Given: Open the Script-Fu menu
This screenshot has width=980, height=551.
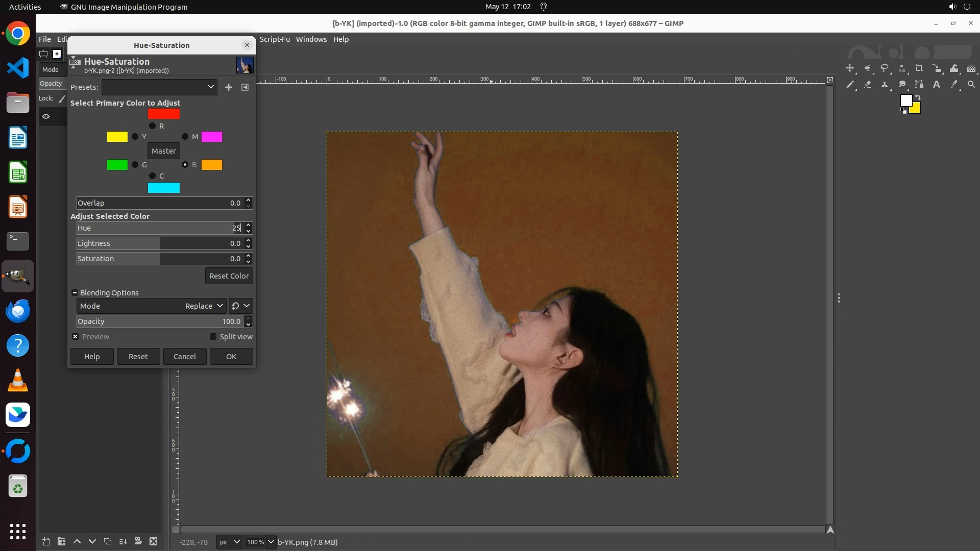Looking at the screenshot, I should pyautogui.click(x=275, y=39).
